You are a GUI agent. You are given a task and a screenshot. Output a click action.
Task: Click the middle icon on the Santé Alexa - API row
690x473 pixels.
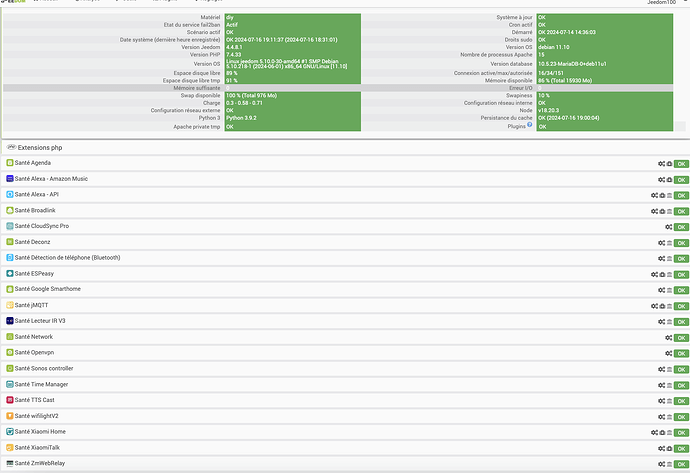coord(662,195)
